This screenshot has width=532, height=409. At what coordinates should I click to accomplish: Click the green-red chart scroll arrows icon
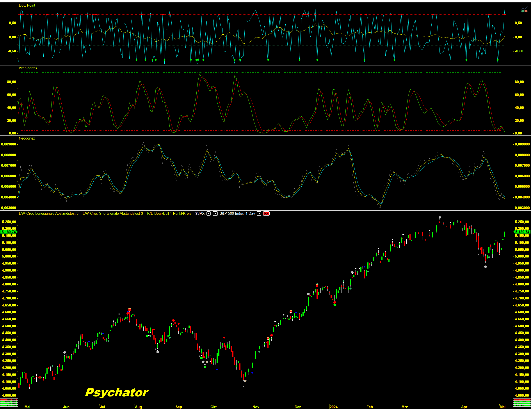coord(524,11)
